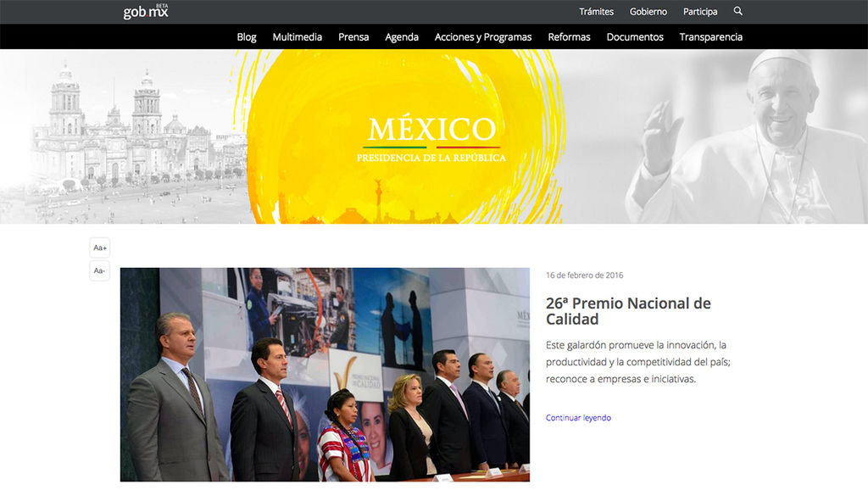Select Participa in the top bar

pyautogui.click(x=700, y=12)
